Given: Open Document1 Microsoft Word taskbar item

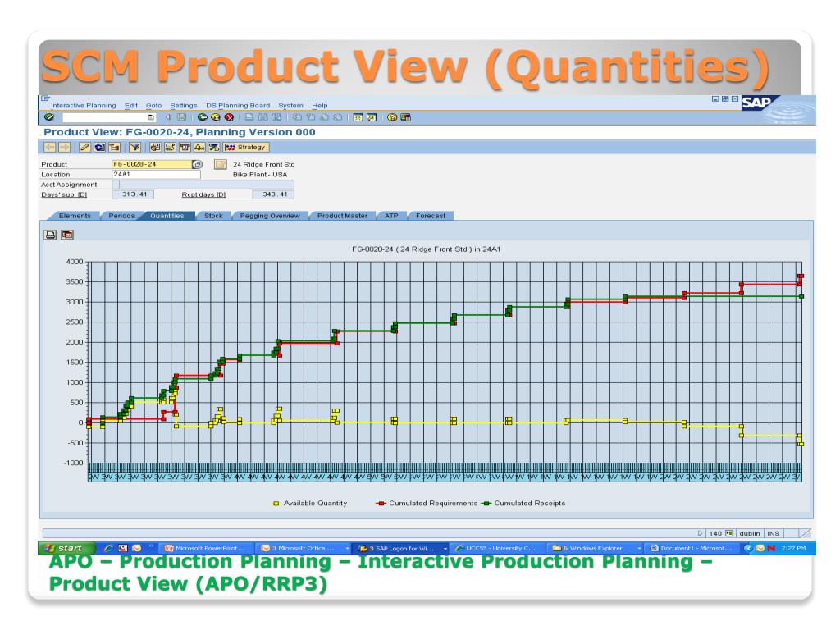Looking at the screenshot, I should (x=692, y=548).
